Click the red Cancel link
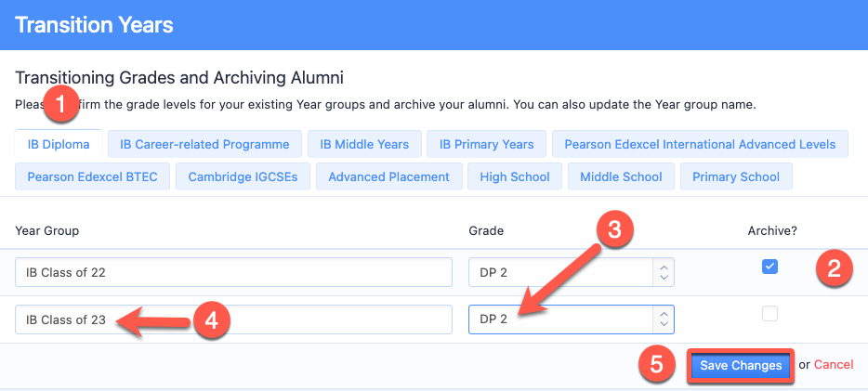Image resolution: width=868 pixels, height=391 pixels. [x=834, y=364]
